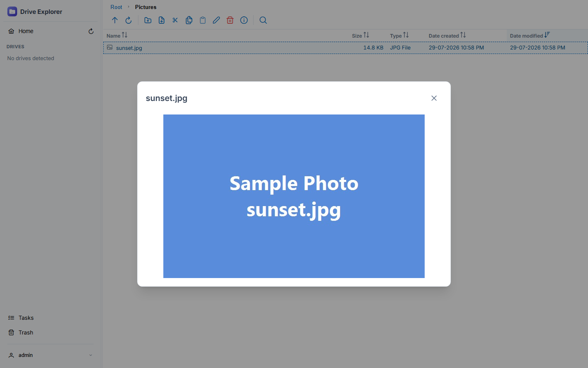Copy the selected item
The image size is (588, 368).
(x=189, y=20)
